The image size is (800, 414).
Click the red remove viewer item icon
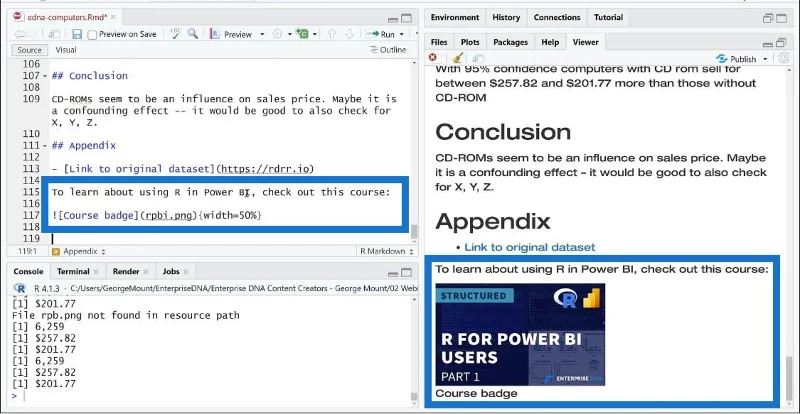(433, 58)
